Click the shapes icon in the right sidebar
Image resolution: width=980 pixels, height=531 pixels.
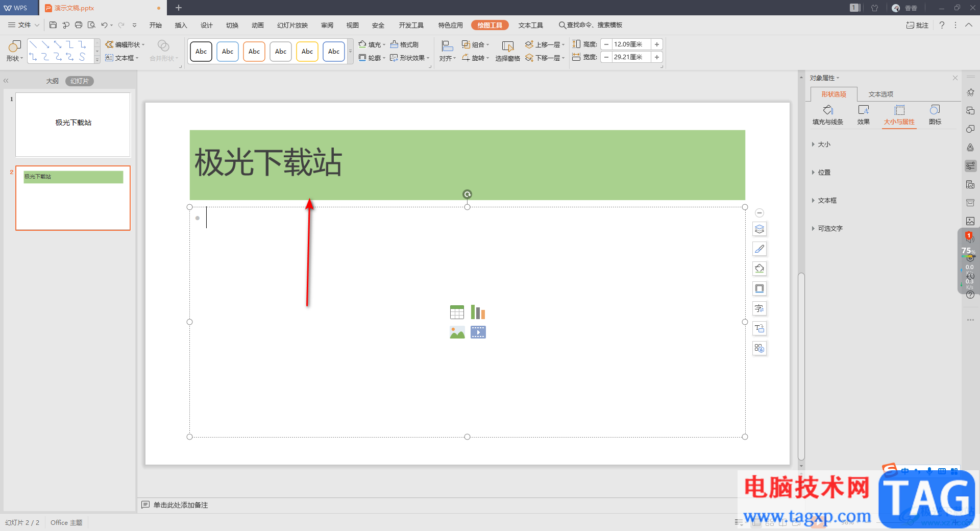(970, 129)
